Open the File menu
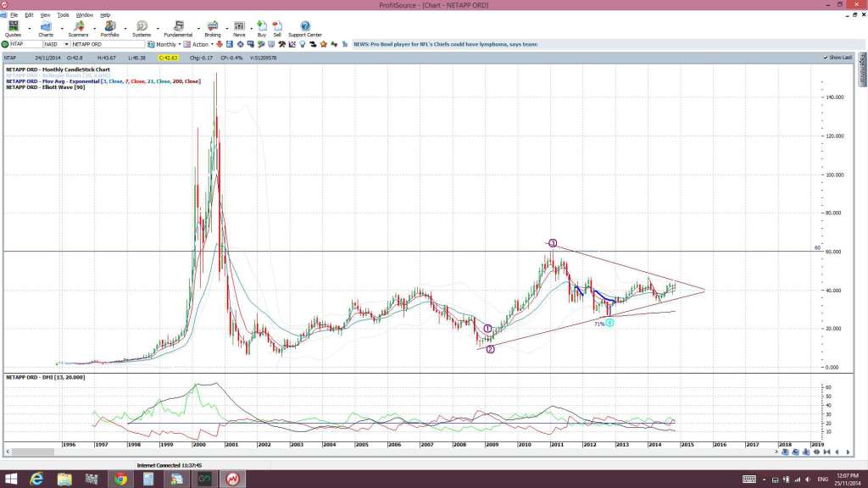This screenshot has width=868, height=488. [14, 15]
